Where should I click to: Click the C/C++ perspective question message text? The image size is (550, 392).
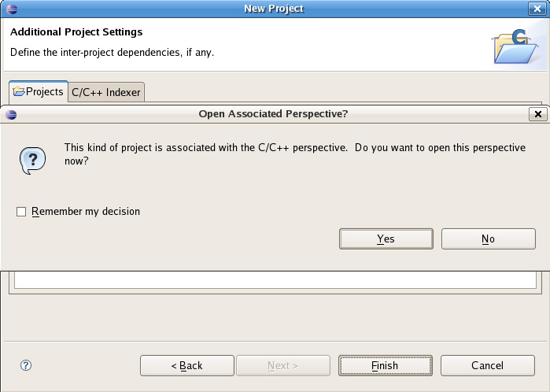[294, 153]
